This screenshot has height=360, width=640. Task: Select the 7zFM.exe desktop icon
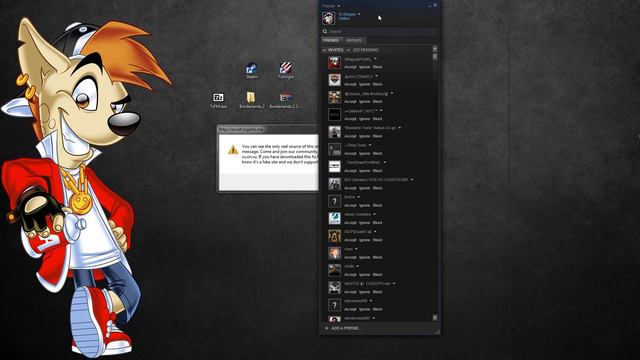218,100
